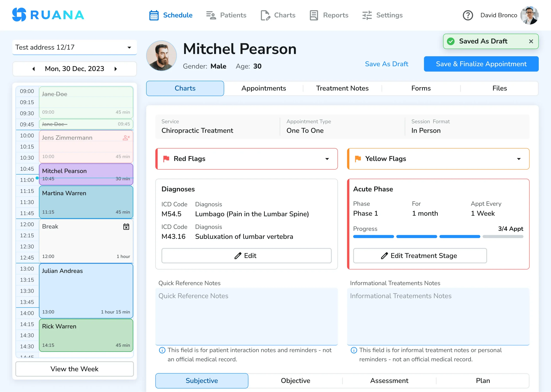This screenshot has height=392, width=551.
Task: Click the red flag icon
Action: coord(166,159)
